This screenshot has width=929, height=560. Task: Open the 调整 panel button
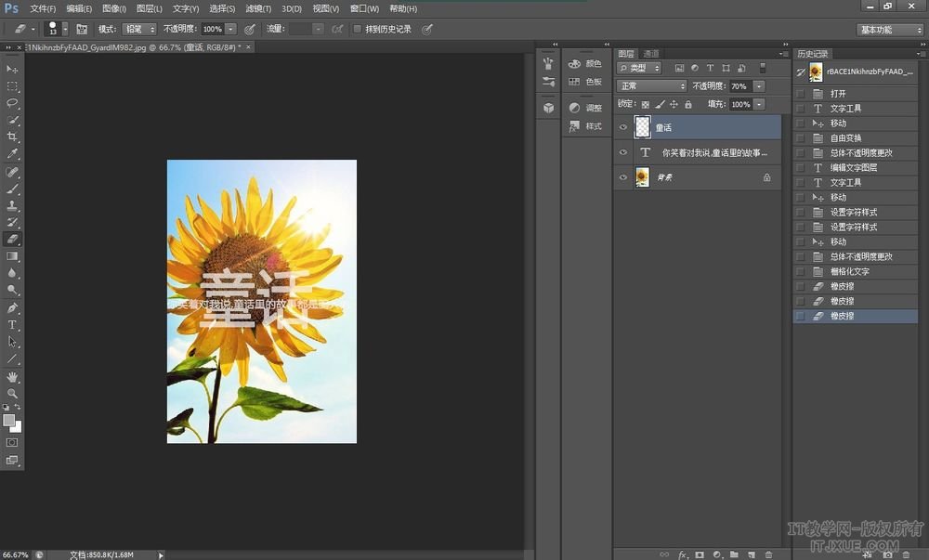586,108
